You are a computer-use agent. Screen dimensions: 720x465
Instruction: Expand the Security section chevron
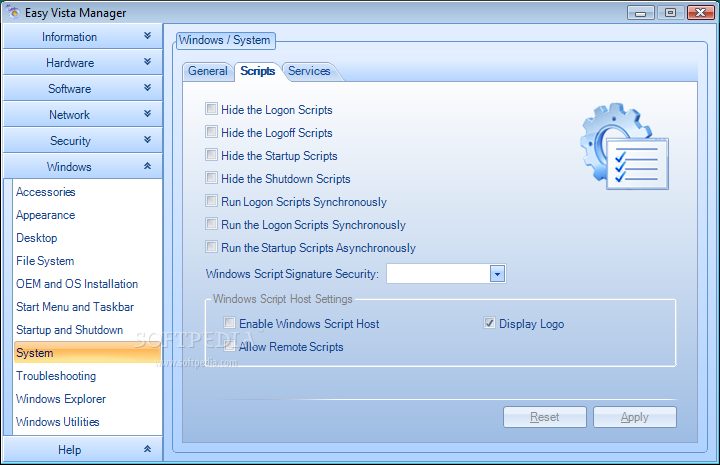coord(147,139)
